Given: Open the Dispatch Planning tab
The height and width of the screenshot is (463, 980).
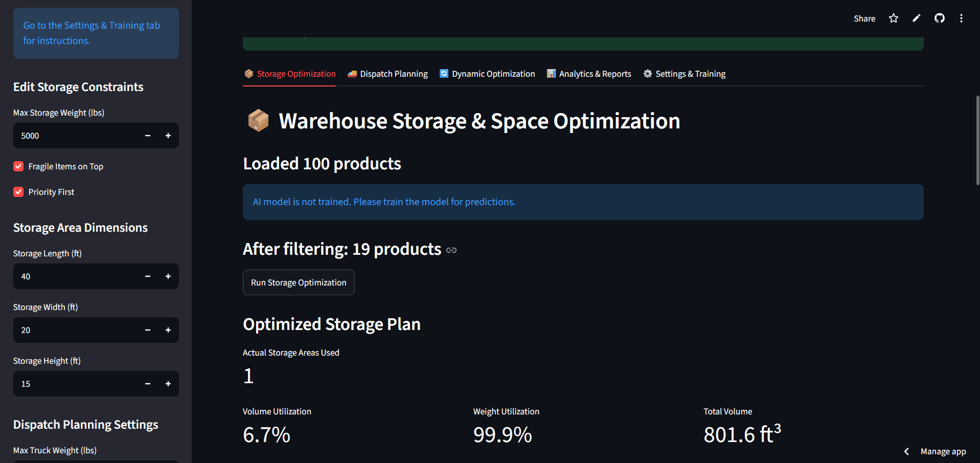Looking at the screenshot, I should tap(388, 74).
